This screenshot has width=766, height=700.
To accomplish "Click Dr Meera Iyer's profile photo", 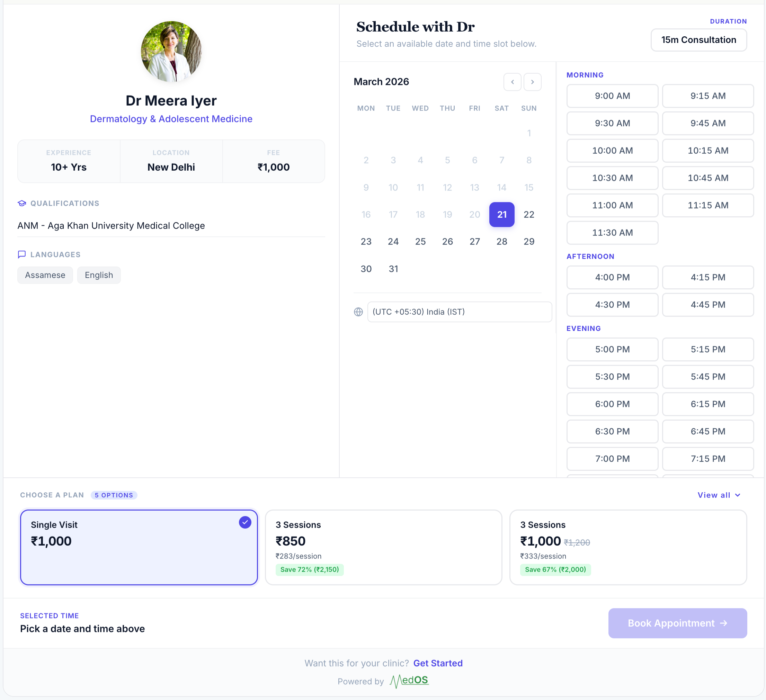I will point(171,52).
